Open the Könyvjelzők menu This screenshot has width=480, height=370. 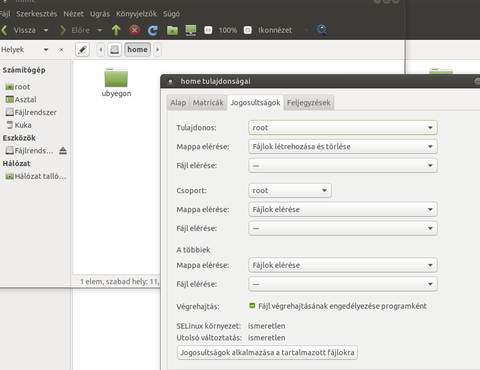[136, 14]
